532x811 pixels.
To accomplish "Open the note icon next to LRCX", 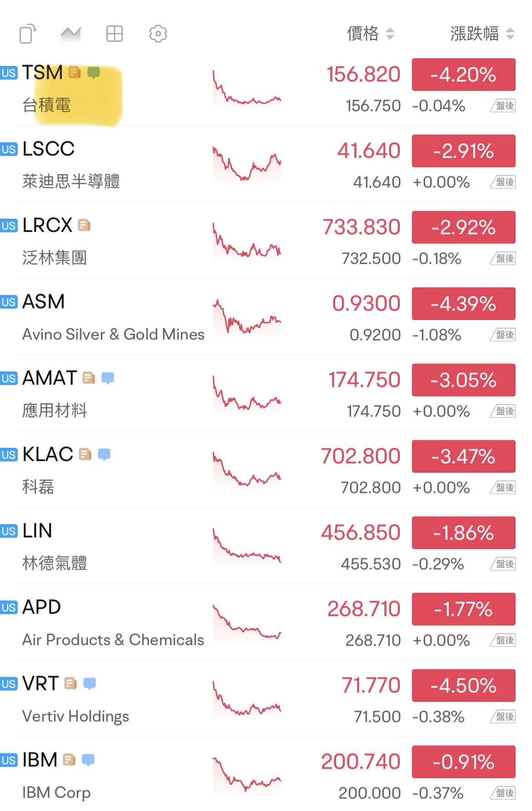I will 84,225.
